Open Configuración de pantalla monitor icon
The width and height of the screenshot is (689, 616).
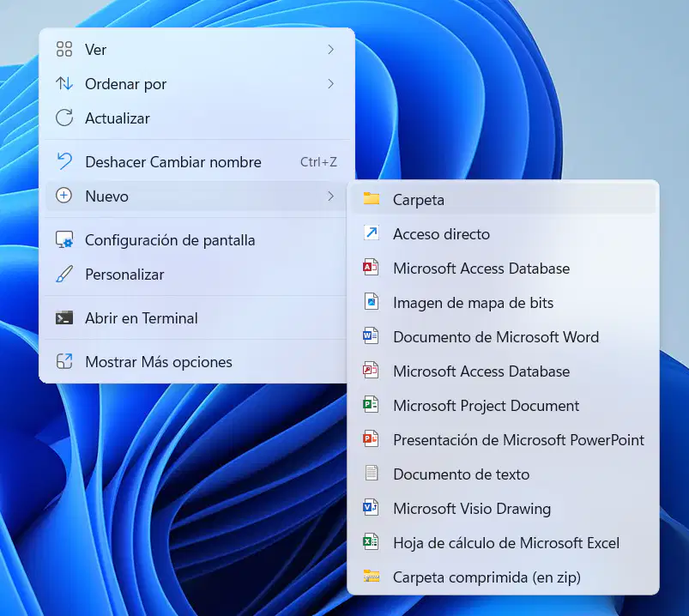pos(64,240)
